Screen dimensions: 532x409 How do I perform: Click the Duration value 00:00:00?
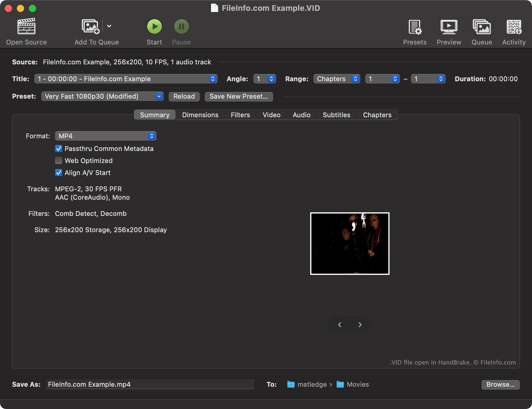(x=503, y=79)
